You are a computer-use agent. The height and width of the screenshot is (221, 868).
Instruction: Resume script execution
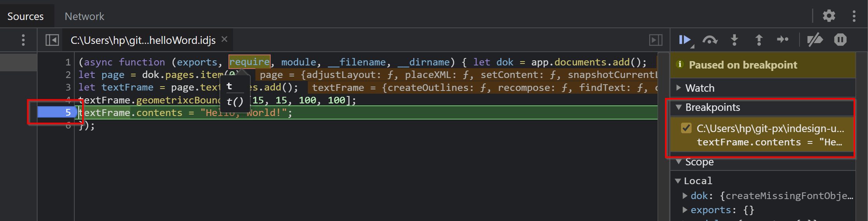click(685, 40)
